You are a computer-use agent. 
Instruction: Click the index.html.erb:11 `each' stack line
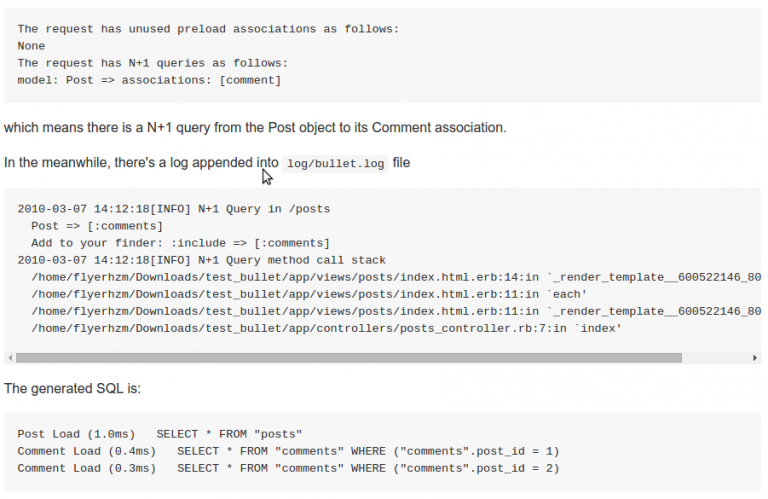pos(308,294)
